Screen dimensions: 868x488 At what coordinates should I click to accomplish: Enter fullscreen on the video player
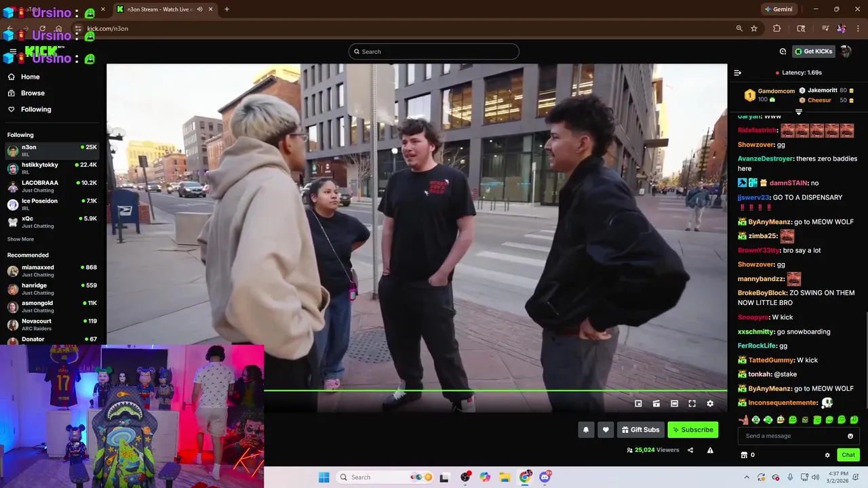692,403
